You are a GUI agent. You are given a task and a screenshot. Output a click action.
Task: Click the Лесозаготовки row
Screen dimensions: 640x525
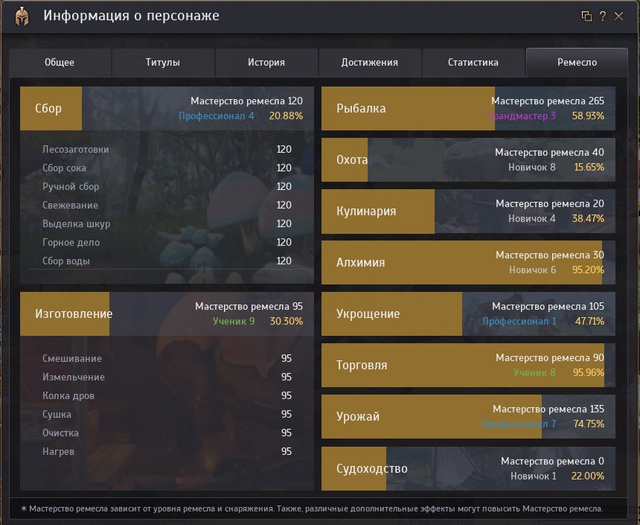pos(167,149)
